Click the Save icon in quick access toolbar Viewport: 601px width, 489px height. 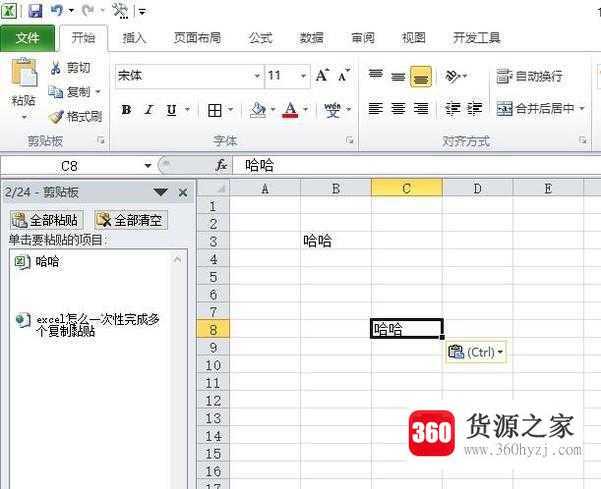coord(35,10)
